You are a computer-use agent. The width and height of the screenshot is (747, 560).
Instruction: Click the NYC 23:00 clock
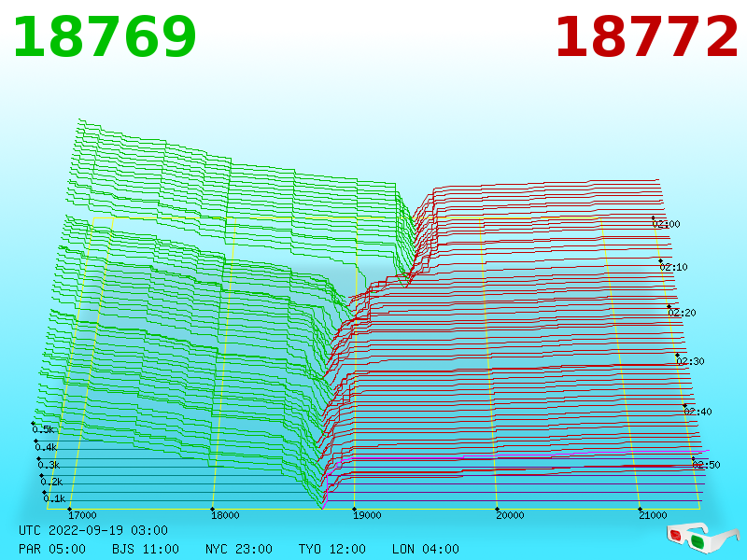click(x=239, y=549)
